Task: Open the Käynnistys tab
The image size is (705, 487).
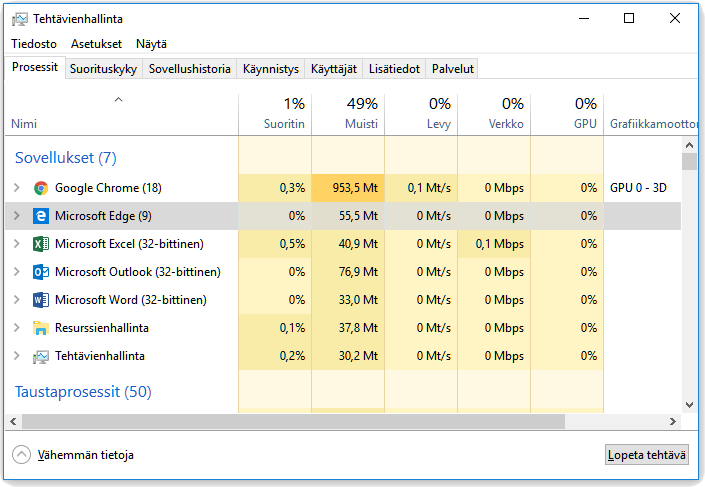Action: tap(271, 69)
